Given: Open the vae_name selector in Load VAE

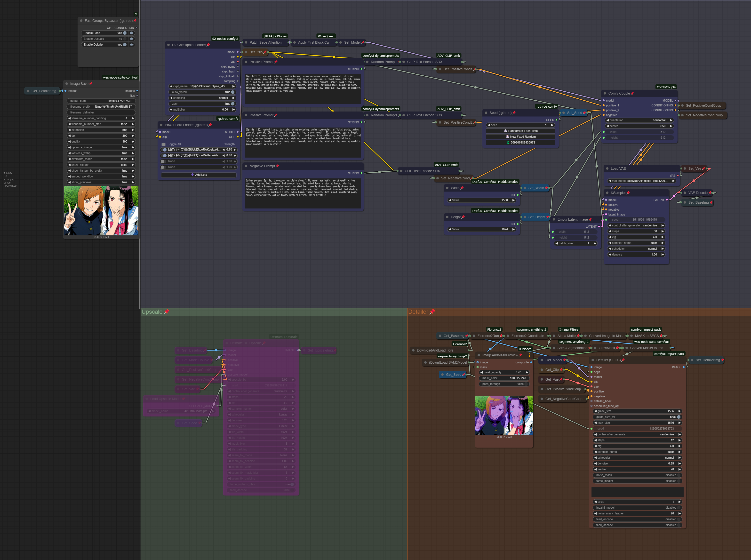Looking at the screenshot, I should [642, 181].
